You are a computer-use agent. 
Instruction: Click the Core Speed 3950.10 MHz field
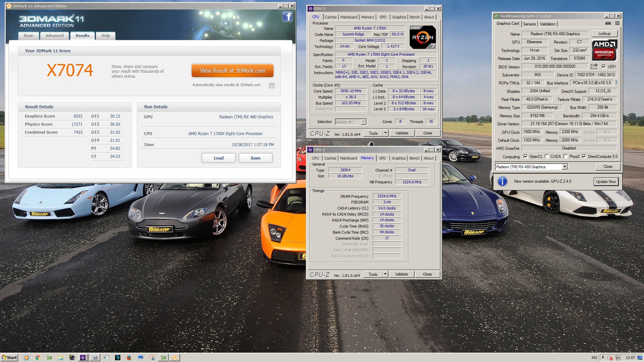coord(351,91)
